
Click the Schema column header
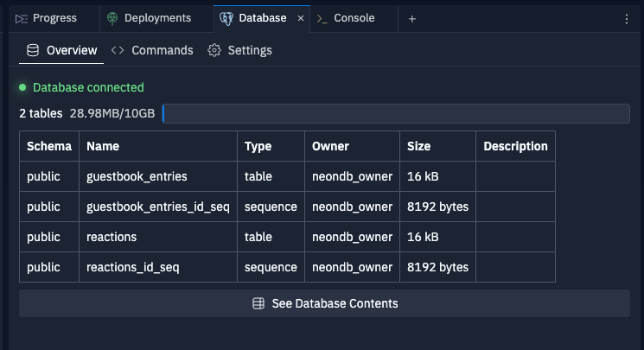click(x=49, y=146)
